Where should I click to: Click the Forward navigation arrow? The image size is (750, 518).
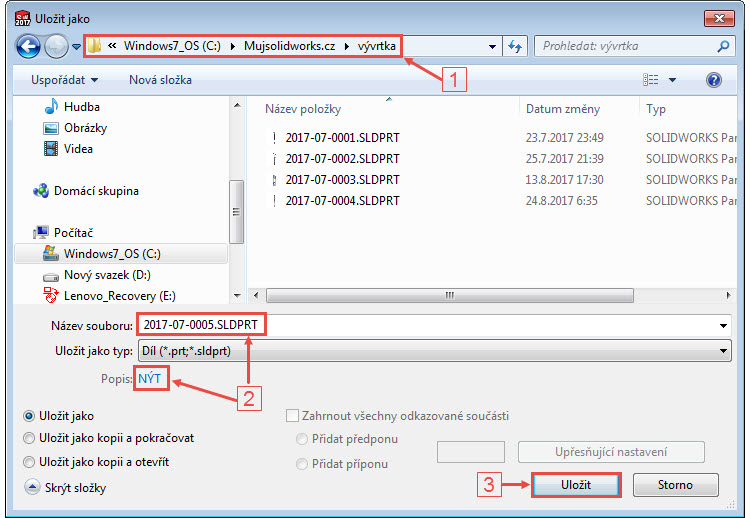pyautogui.click(x=56, y=46)
